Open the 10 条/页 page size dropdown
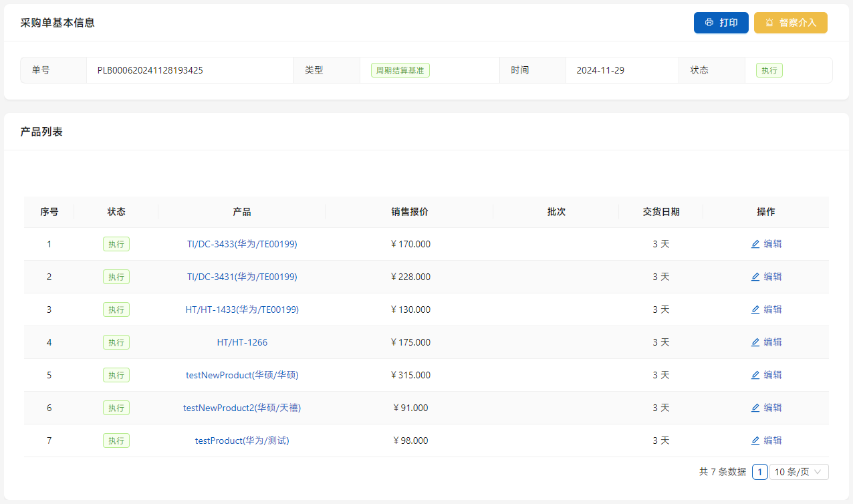 pyautogui.click(x=799, y=472)
